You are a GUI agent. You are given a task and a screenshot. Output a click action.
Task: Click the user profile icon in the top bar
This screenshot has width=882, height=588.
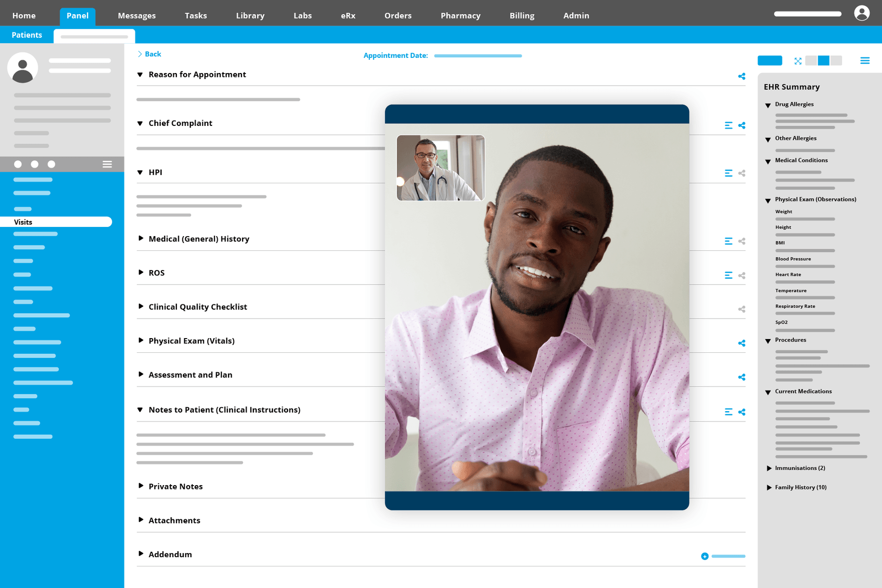click(861, 14)
